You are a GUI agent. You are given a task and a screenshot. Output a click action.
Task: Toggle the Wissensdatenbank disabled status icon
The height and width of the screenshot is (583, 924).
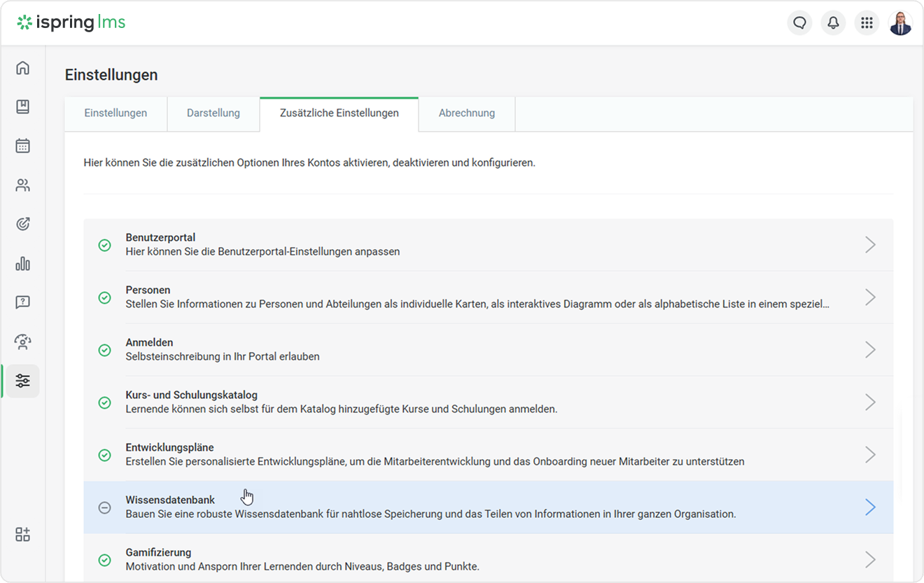104,507
